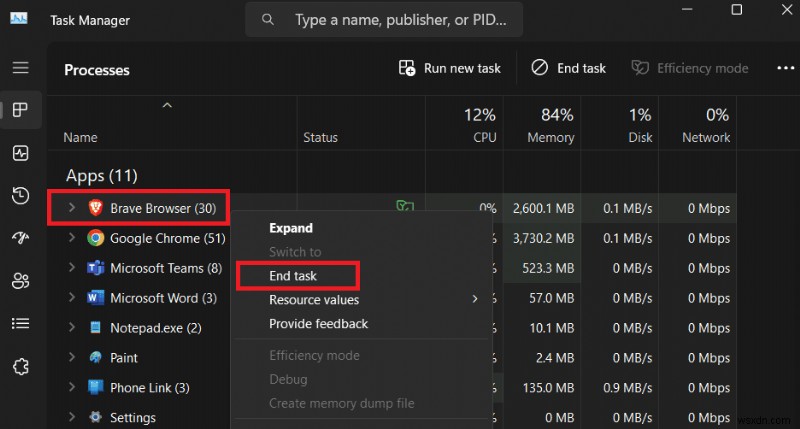This screenshot has width=800, height=429.
Task: Click the Paint app icon
Action: click(95, 357)
